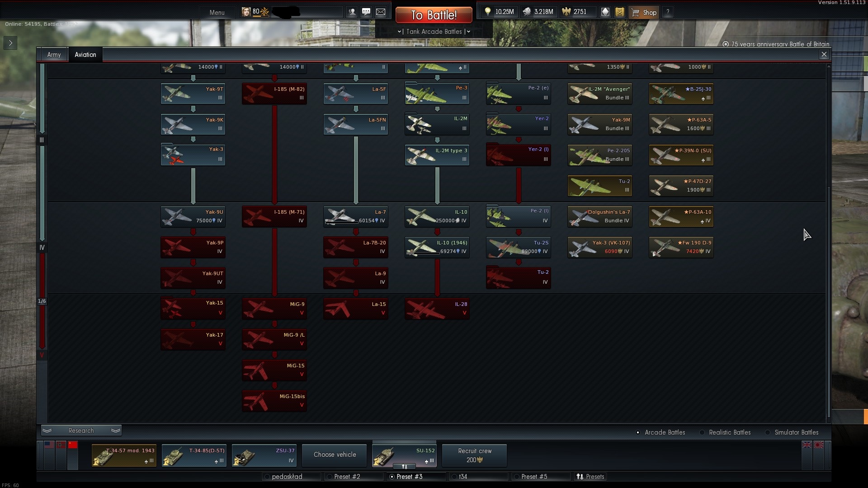This screenshot has height=488, width=868.
Task: Open 75 years anniversary Battle of Britain link
Action: click(776, 44)
